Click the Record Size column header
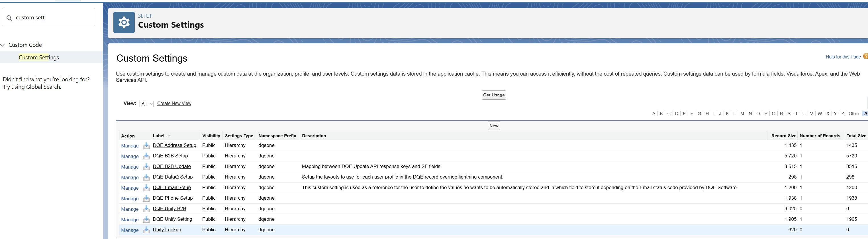Screen dimensions: 868x239 [x=784, y=136]
